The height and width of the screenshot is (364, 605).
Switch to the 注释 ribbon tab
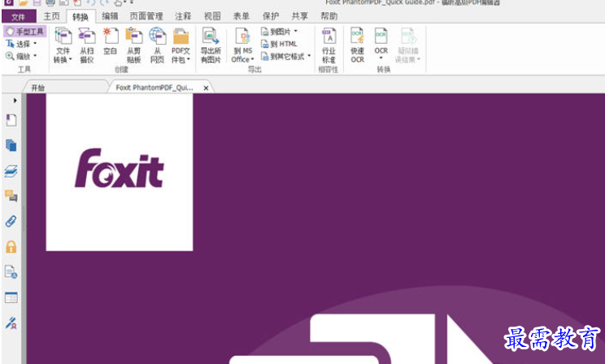[x=183, y=16]
